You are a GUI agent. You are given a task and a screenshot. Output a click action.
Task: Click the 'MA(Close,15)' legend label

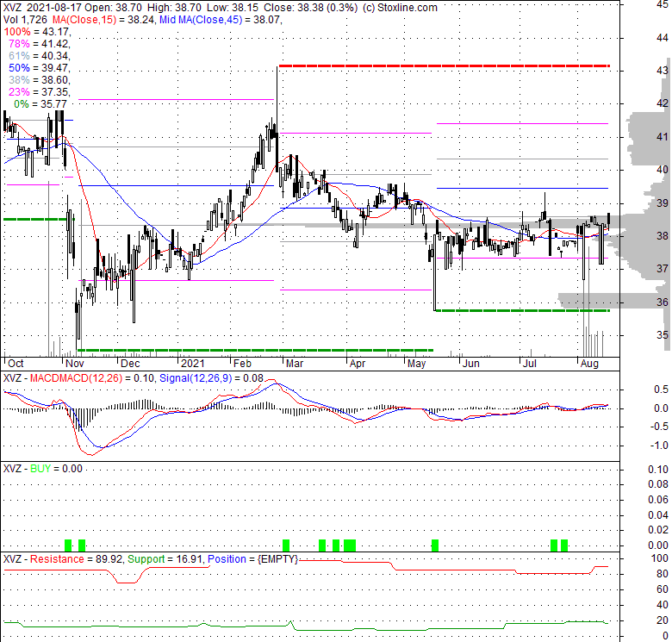point(84,20)
